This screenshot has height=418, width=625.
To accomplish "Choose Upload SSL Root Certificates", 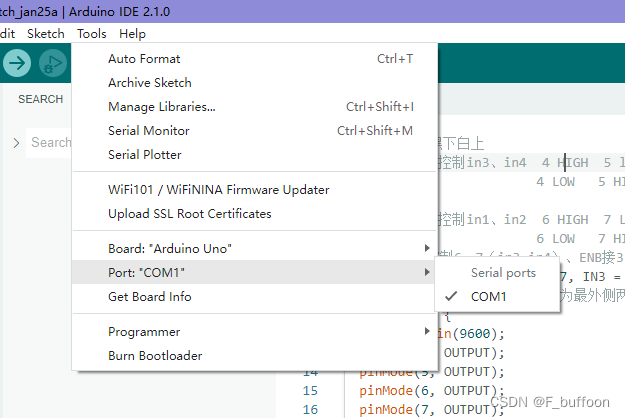I will [255, 214].
